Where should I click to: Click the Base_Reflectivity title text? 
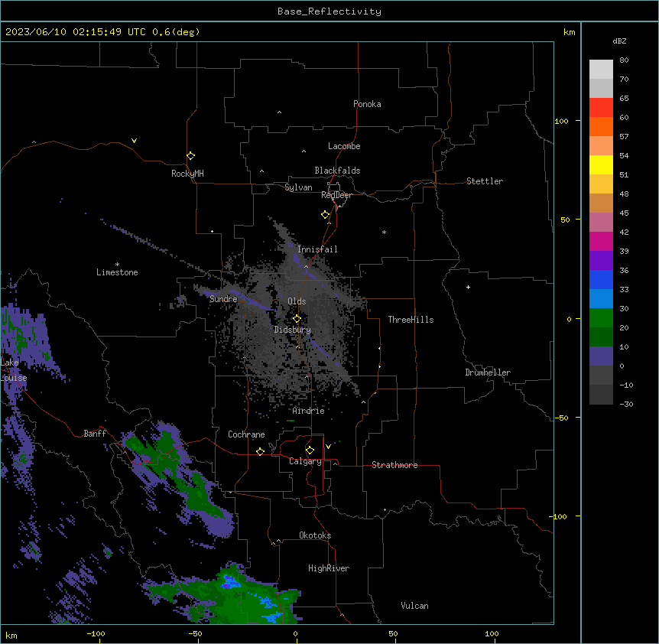pyautogui.click(x=329, y=11)
